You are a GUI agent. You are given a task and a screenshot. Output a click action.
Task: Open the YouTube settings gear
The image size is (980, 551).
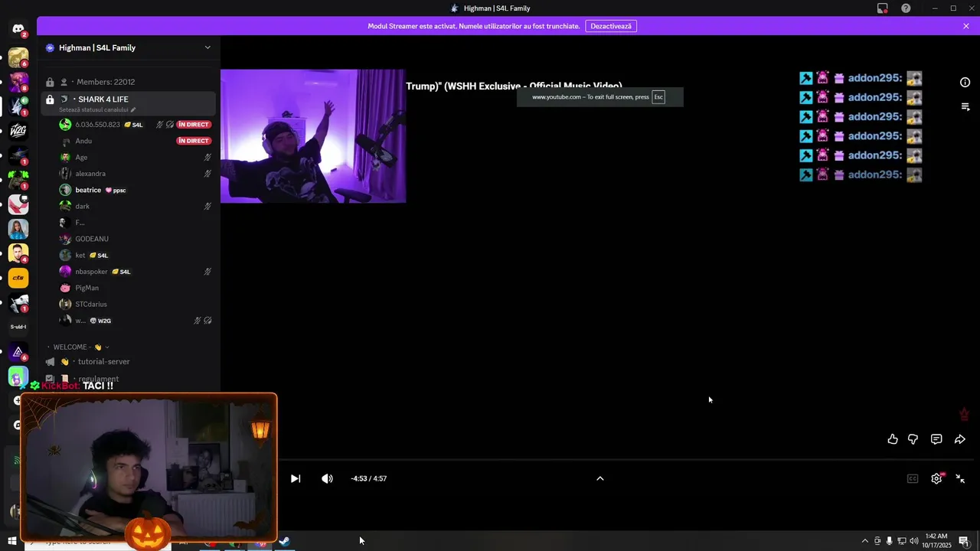point(936,478)
